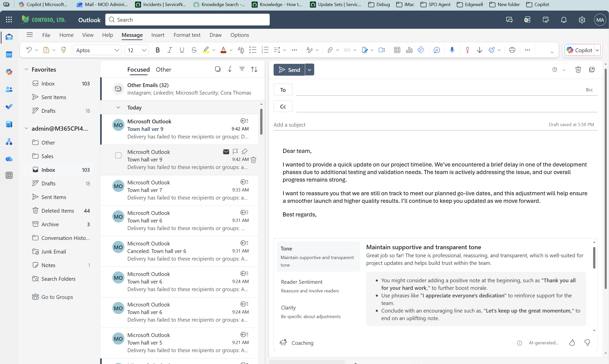Viewport: 609px width, 364px height.
Task: Open To Do from the sidebar
Action: tap(9, 106)
